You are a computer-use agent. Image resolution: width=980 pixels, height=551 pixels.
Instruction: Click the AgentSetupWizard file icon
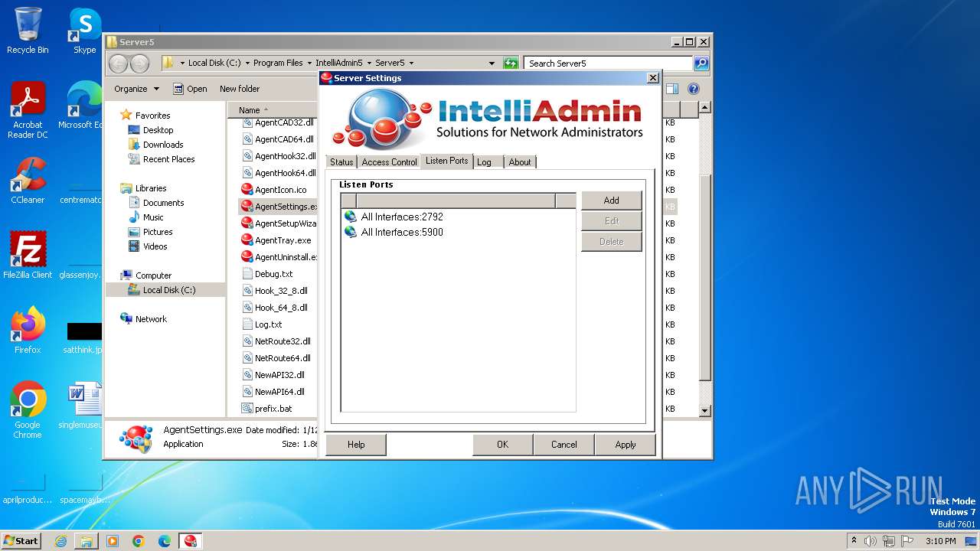click(247, 223)
